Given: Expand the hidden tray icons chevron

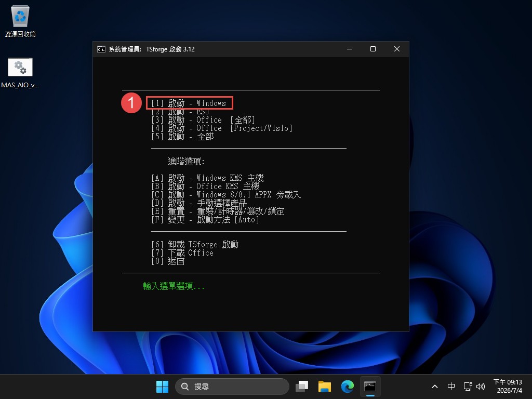Looking at the screenshot, I should coord(435,387).
